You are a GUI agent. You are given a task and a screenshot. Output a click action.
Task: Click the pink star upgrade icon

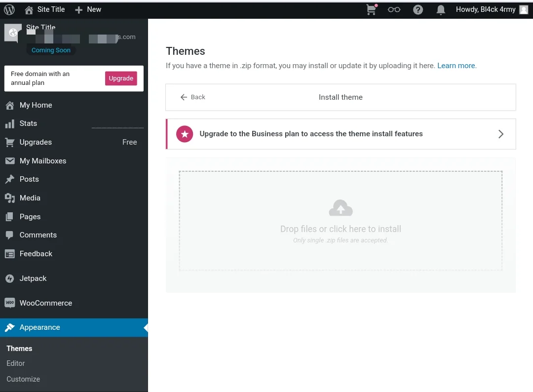click(185, 134)
